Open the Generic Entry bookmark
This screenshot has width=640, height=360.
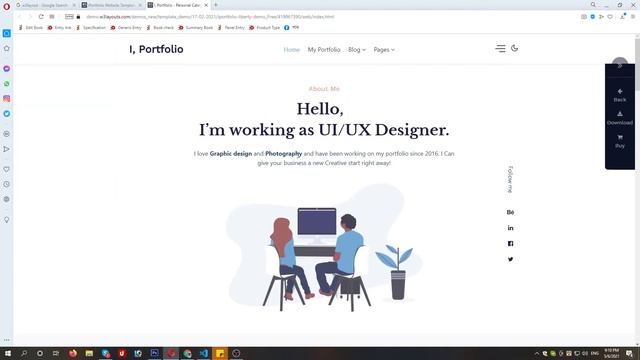coord(126,28)
